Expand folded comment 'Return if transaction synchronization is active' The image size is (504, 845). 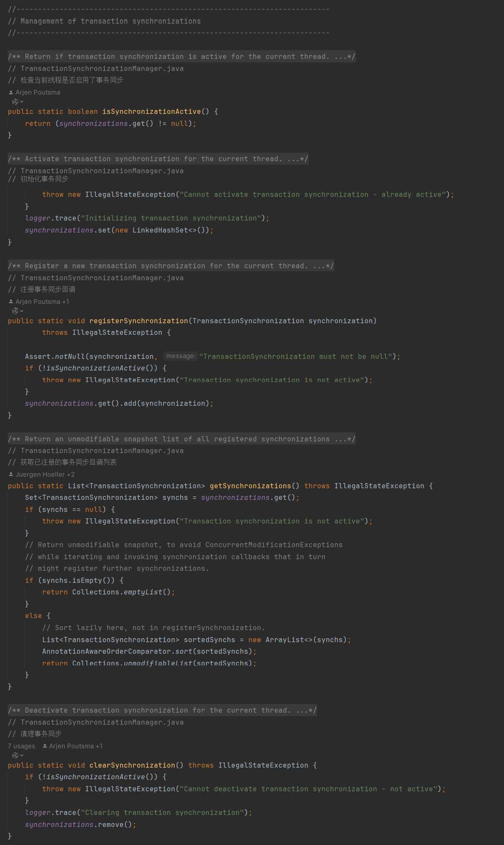pyautogui.click(x=182, y=57)
